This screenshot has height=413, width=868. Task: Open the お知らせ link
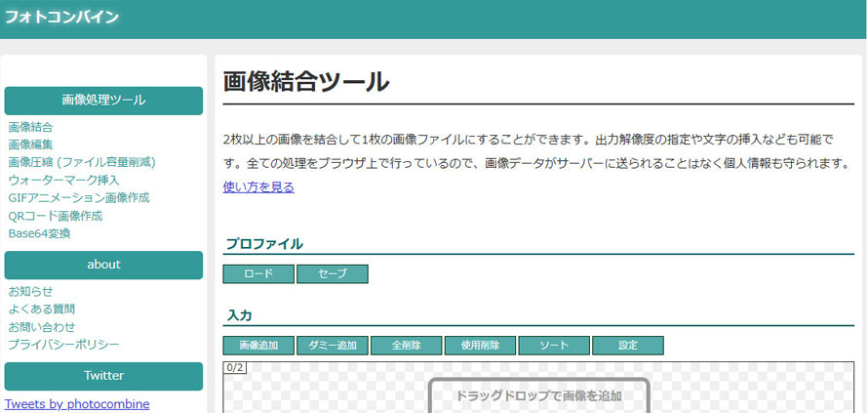click(30, 291)
